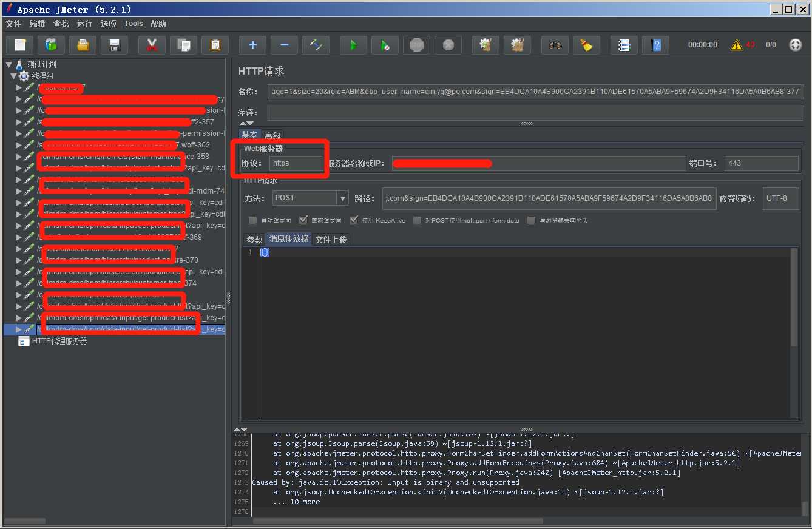Screen dimensions: 812x529
Task: Click the Clear All results icon
Action: (x=517, y=45)
